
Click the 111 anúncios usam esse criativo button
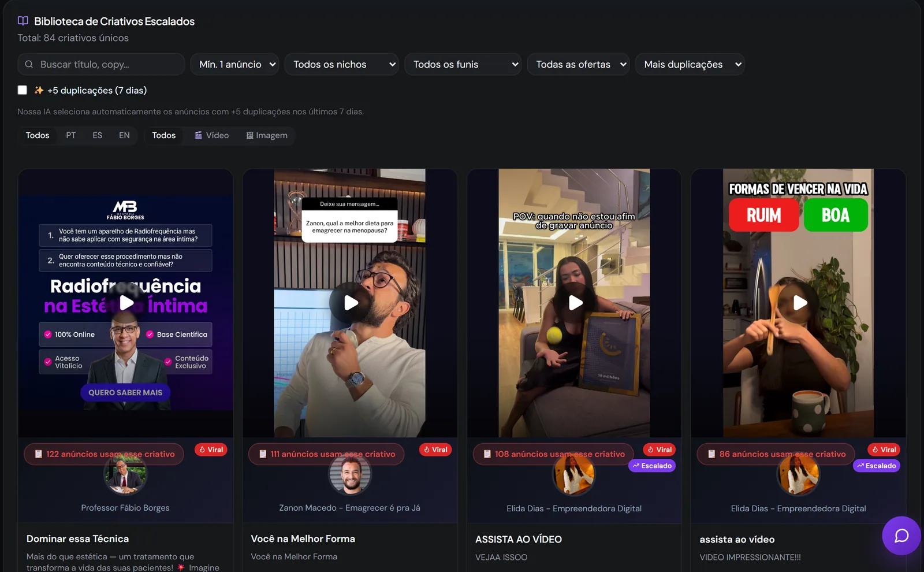pyautogui.click(x=326, y=454)
